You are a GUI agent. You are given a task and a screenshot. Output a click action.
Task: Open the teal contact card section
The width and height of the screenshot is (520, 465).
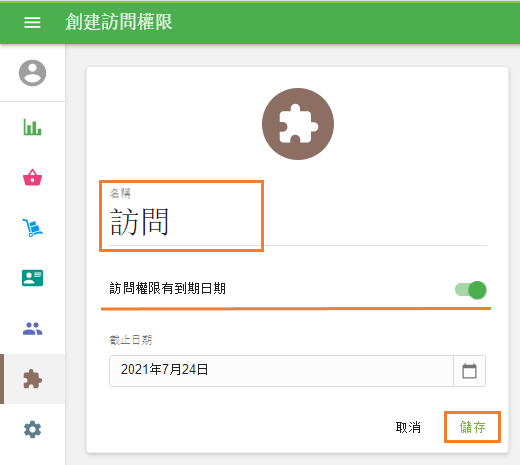pos(32,278)
